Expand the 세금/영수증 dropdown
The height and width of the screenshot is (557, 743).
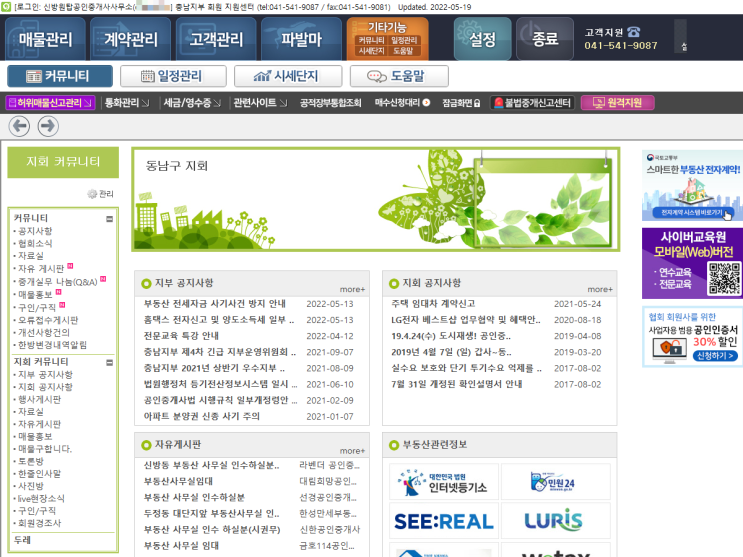(192, 102)
